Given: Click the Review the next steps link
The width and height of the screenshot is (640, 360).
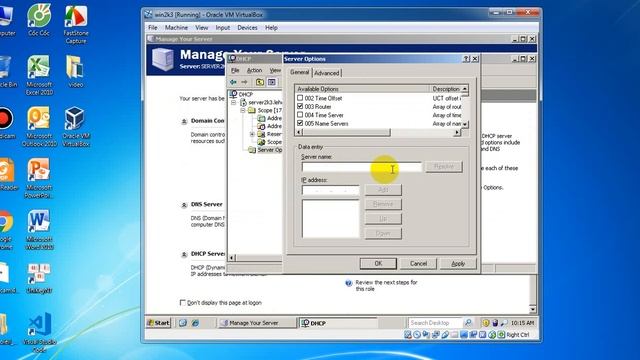Looking at the screenshot, I should coord(386,285).
